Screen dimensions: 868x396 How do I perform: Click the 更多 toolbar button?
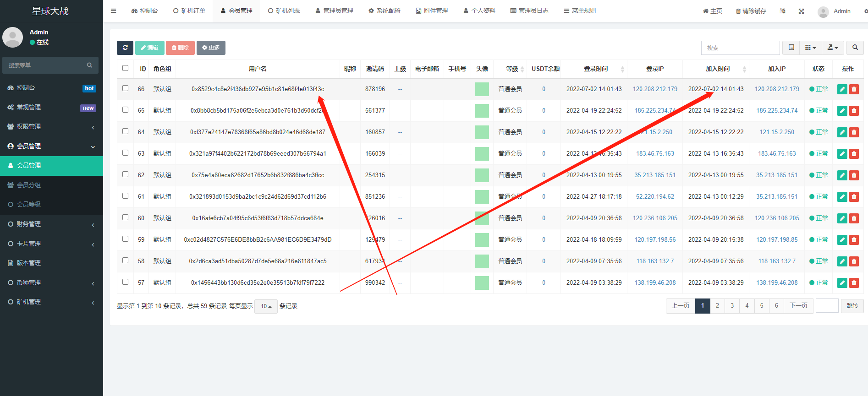(x=211, y=48)
